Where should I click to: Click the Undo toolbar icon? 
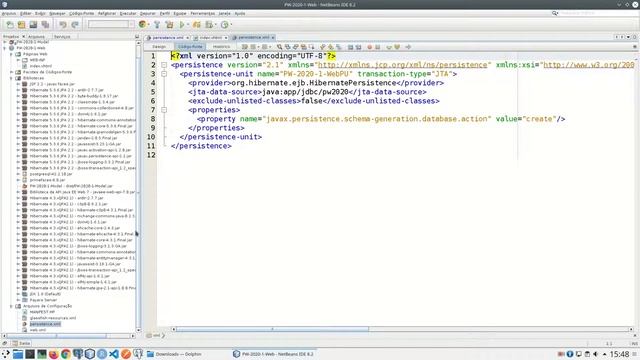62,25
